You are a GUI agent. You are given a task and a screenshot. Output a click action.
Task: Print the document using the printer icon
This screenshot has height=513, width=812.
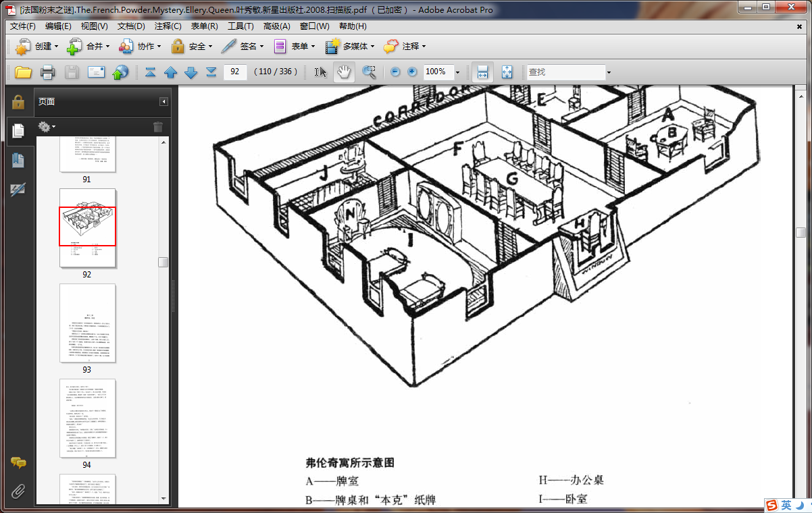pos(47,72)
